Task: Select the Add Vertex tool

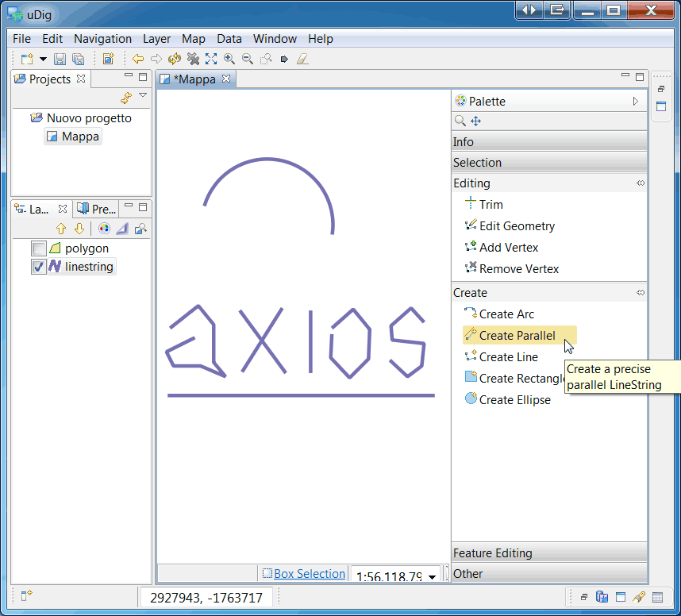Action: [501, 247]
